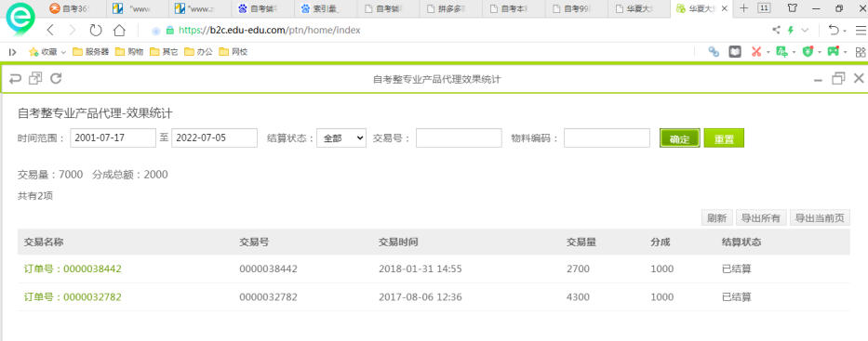Click the green 确定 button
Image resolution: width=868 pixels, height=341 pixels.
(680, 138)
